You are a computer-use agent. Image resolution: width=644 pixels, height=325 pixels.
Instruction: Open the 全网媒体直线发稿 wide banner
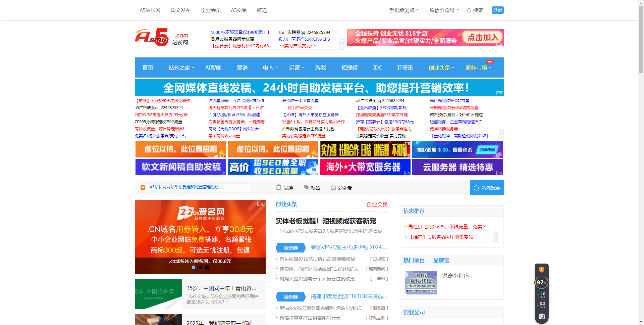click(319, 88)
